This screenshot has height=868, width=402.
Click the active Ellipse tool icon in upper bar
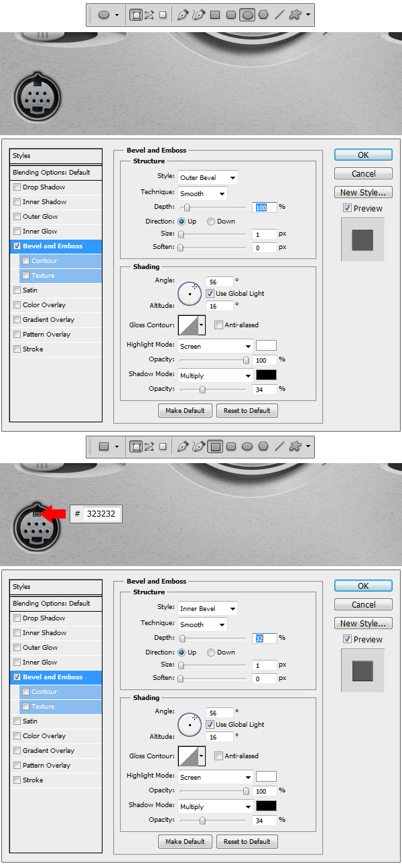tap(247, 15)
